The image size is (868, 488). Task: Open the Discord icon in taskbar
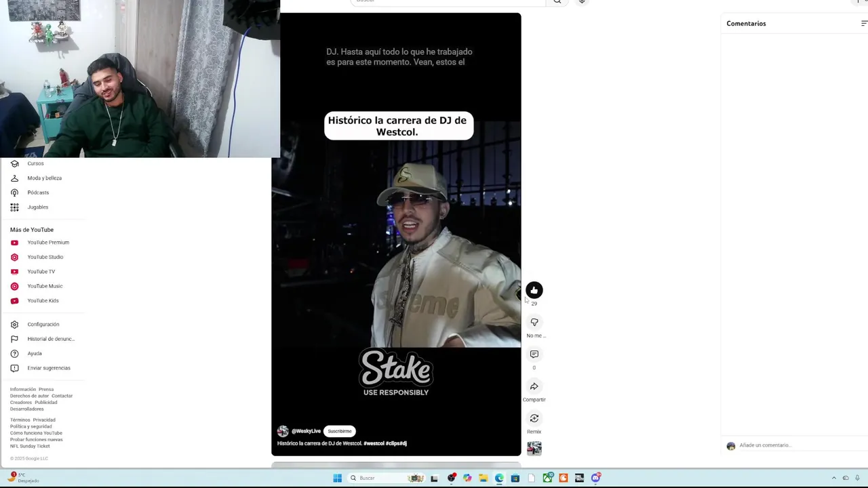(595, 478)
